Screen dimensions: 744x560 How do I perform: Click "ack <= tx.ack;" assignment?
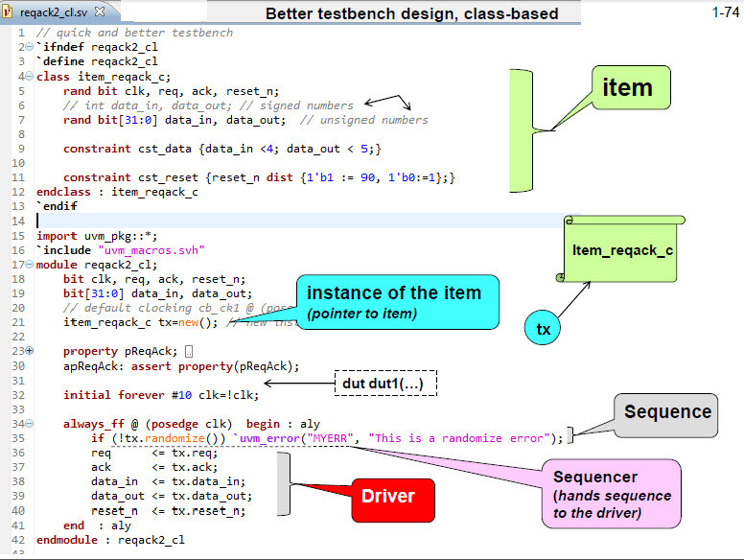pyautogui.click(x=154, y=467)
